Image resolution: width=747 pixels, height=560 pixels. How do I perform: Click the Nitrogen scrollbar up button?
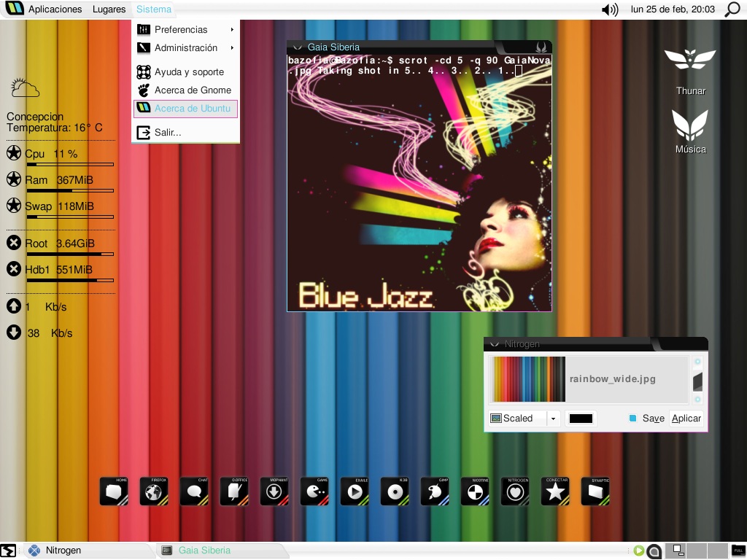pyautogui.click(x=697, y=362)
